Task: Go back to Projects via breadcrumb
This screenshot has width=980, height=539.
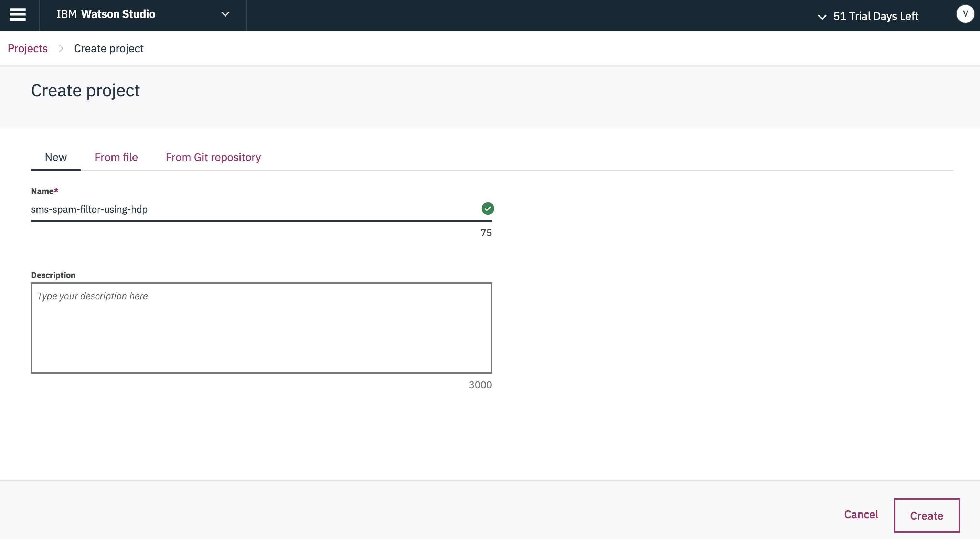Action: 28,49
